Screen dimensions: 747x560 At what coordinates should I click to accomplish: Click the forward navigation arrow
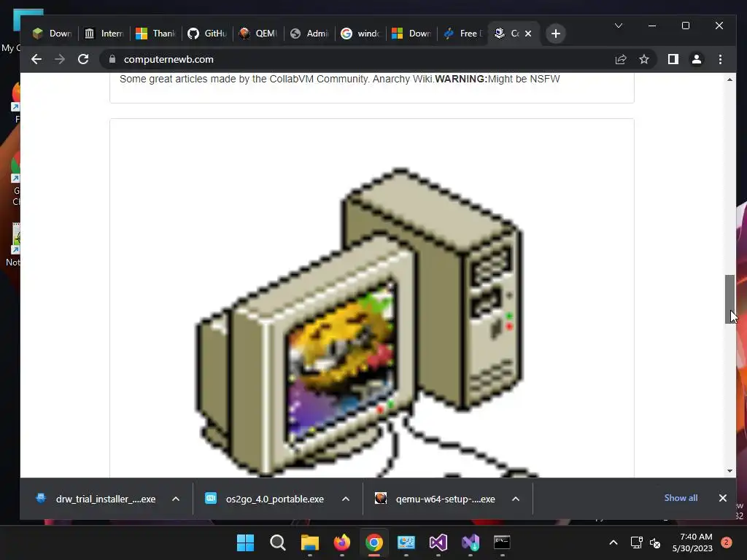tap(60, 59)
